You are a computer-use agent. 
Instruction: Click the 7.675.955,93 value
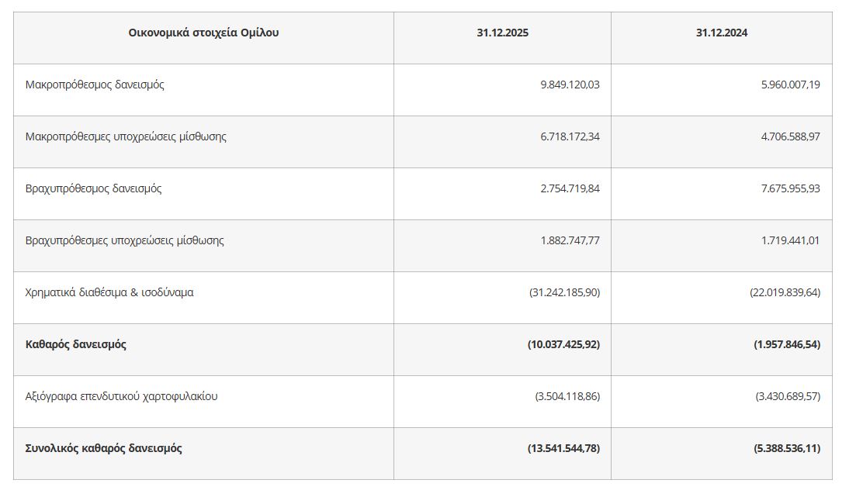click(790, 188)
